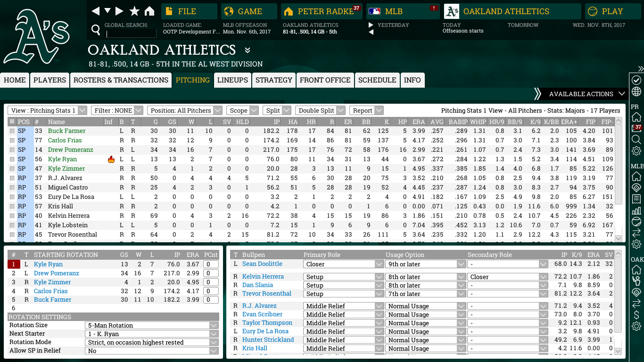The height and width of the screenshot is (362, 644).
Task: Tick the checkbox for R.J. Alvarez's stats row
Action: [12, 178]
